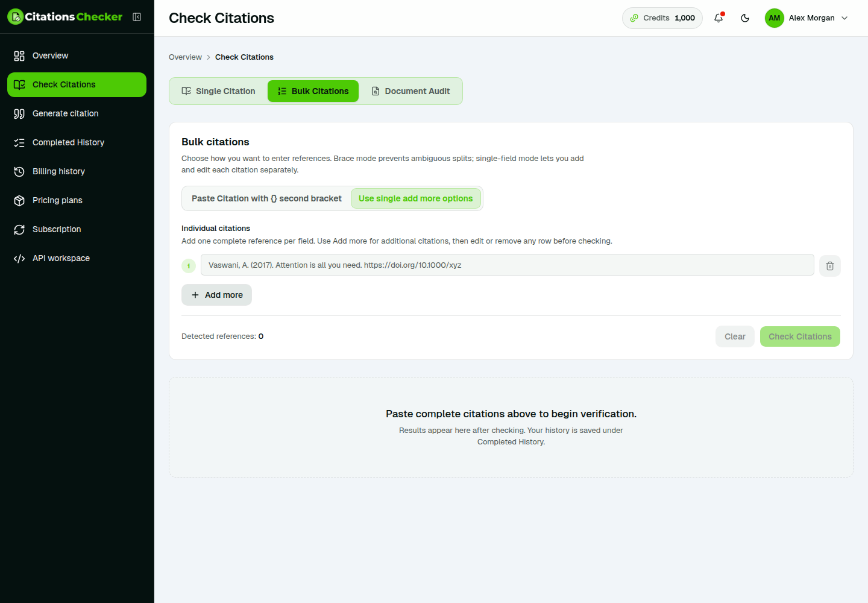Click 'Paste complete citations above' message

tap(511, 414)
